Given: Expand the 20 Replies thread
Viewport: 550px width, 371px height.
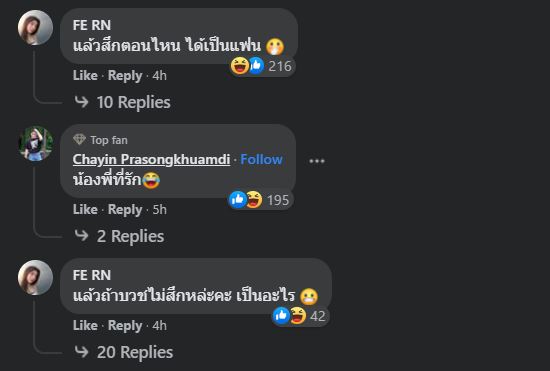Looking at the screenshot, I should (124, 352).
